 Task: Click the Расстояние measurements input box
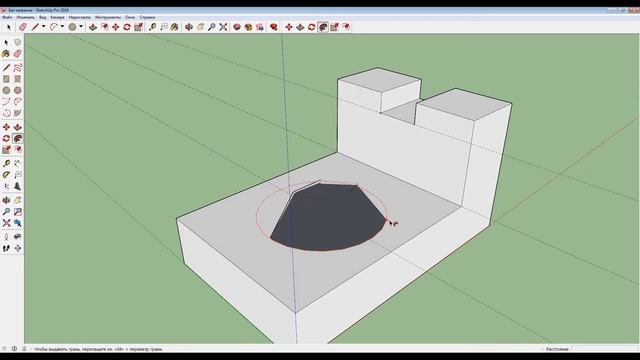point(604,349)
